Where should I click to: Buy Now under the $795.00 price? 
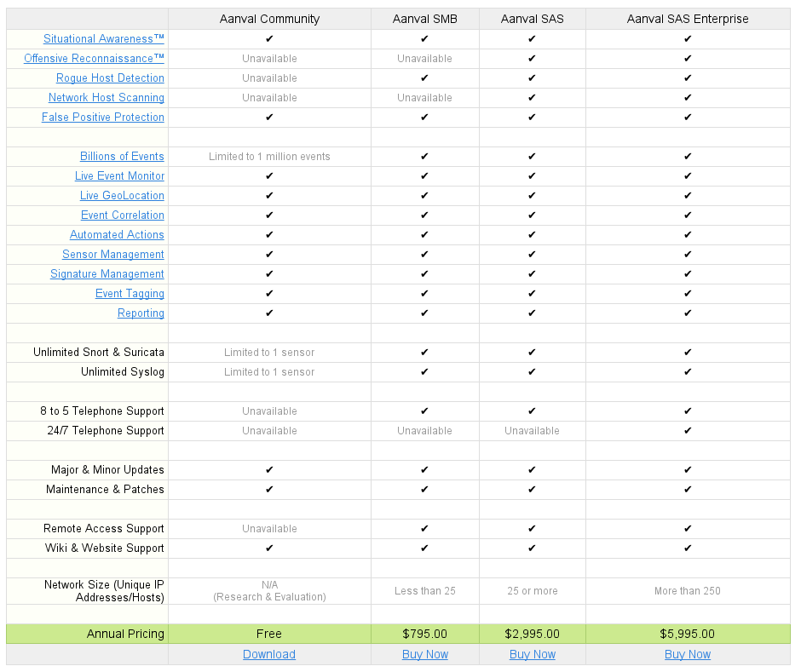click(x=425, y=654)
